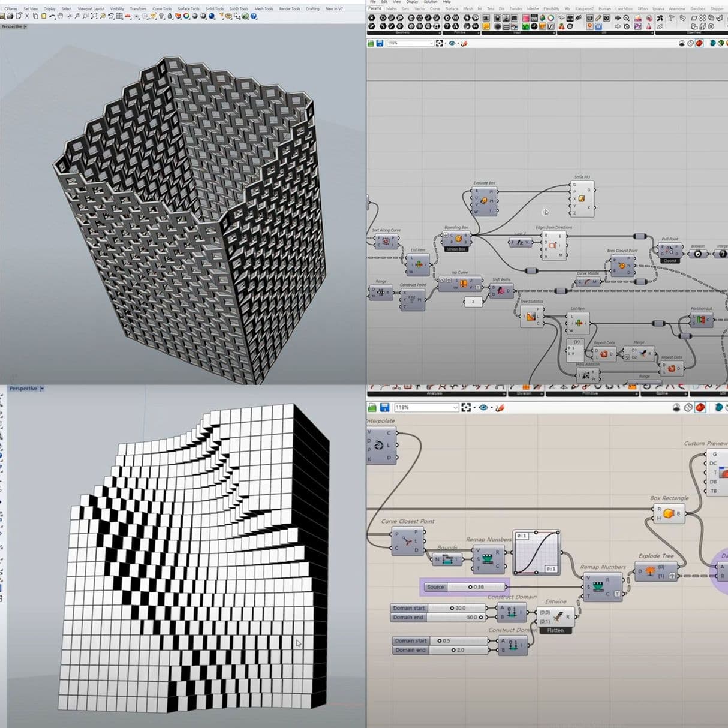The width and height of the screenshot is (728, 728).
Task: Toggle wireframe preview mode on bottom canvas toolbar
Action: pyautogui.click(x=688, y=407)
